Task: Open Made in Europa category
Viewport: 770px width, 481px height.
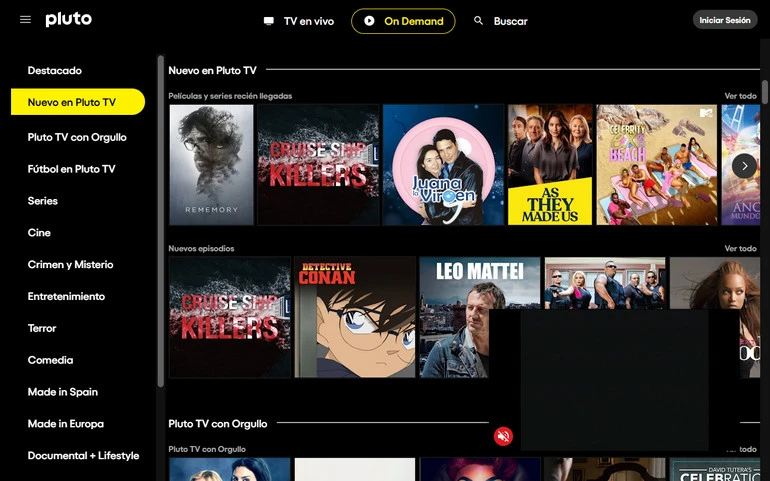Action: pos(66,424)
